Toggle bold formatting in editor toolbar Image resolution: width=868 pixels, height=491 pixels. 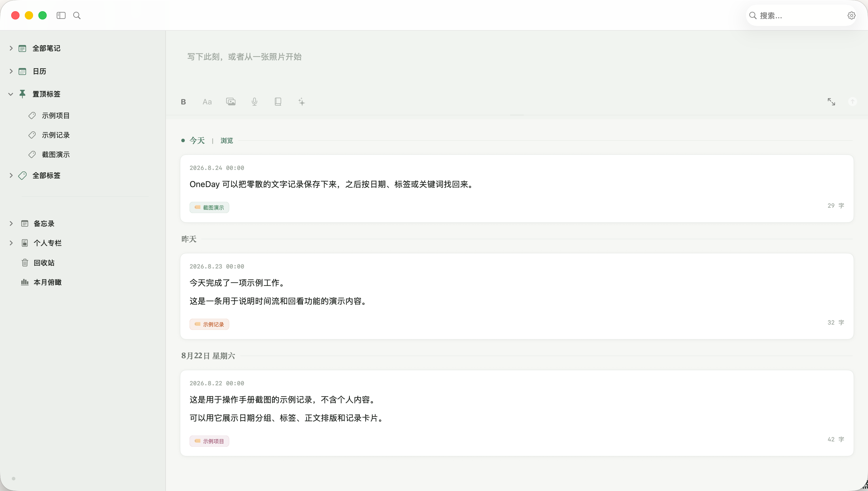coord(184,102)
